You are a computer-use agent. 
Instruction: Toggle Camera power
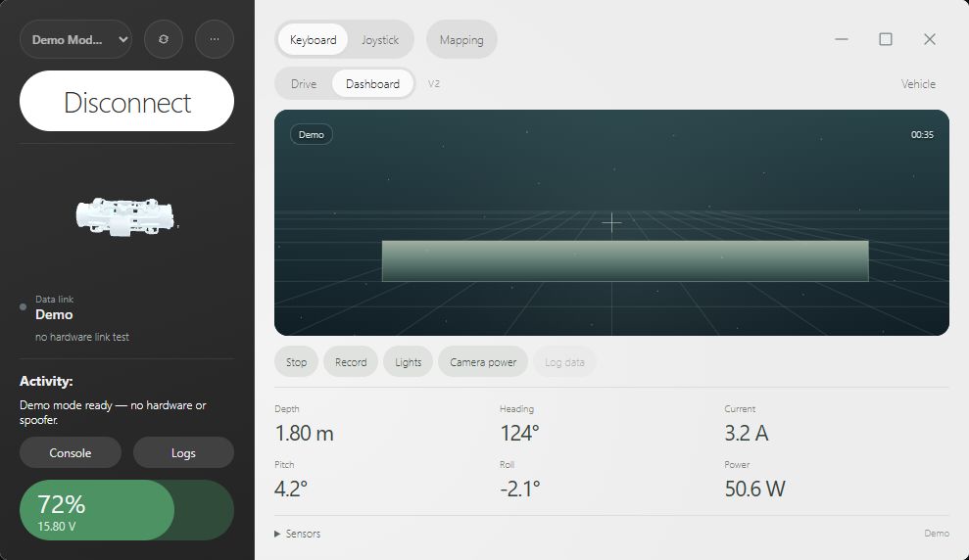point(483,362)
